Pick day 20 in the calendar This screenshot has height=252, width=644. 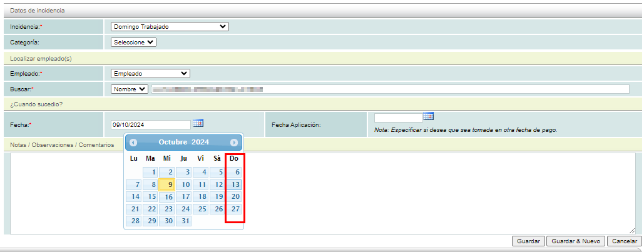coord(235,196)
